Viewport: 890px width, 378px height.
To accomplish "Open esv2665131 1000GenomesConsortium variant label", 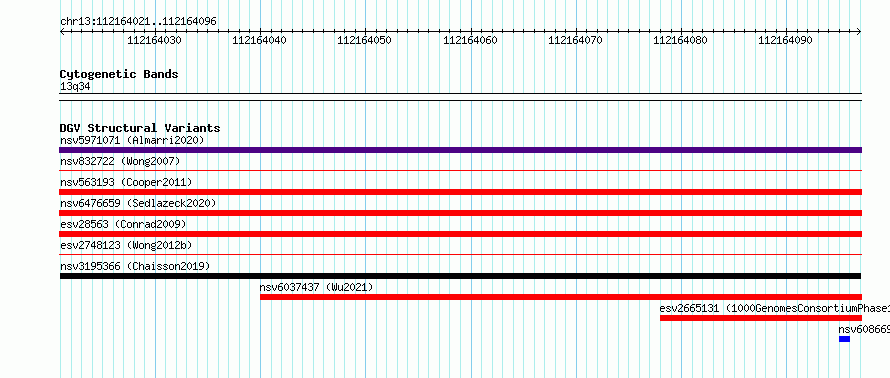I will coord(775,308).
